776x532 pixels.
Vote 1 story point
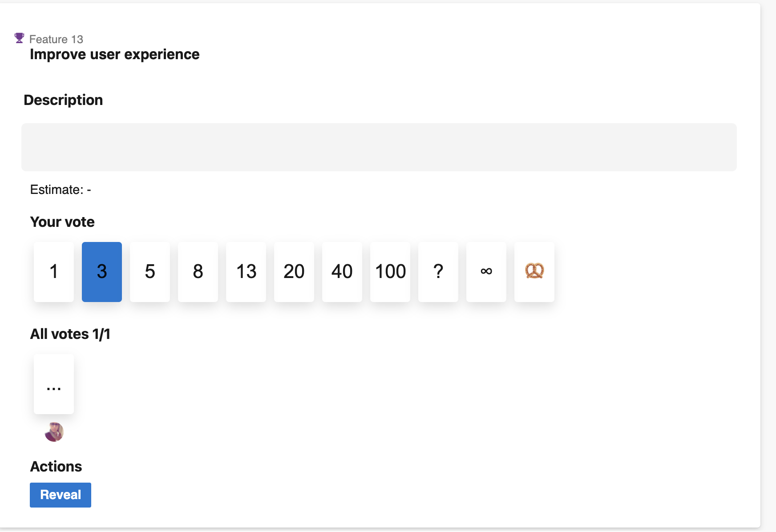point(54,272)
